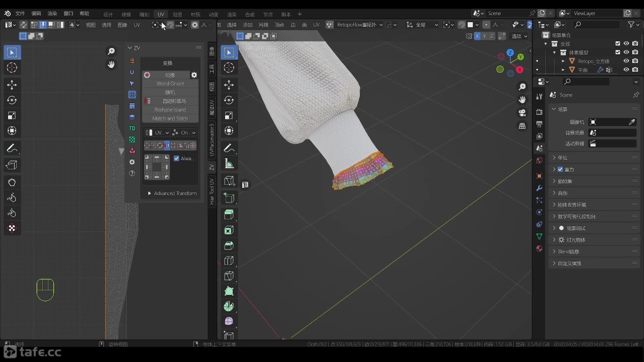The height and width of the screenshot is (362, 644).
Task: Select the Knife tool
Action: (x=229, y=276)
